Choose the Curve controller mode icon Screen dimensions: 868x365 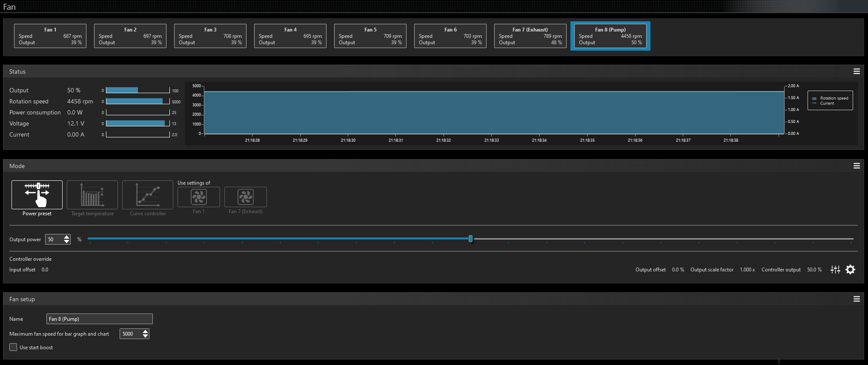[x=148, y=195]
